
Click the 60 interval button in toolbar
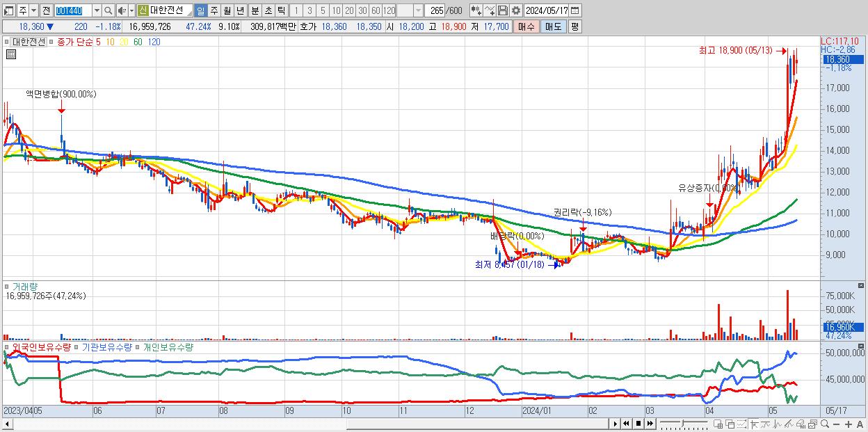click(x=376, y=10)
